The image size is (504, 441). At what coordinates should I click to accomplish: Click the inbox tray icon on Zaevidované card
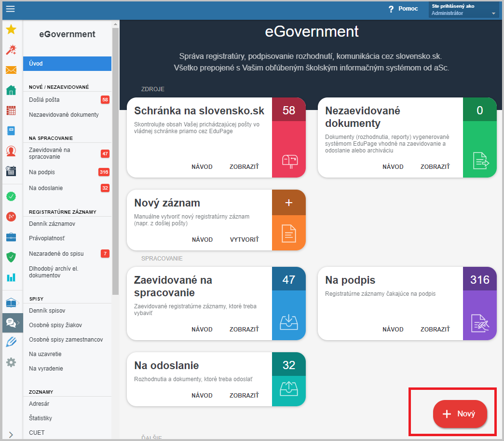[288, 322]
